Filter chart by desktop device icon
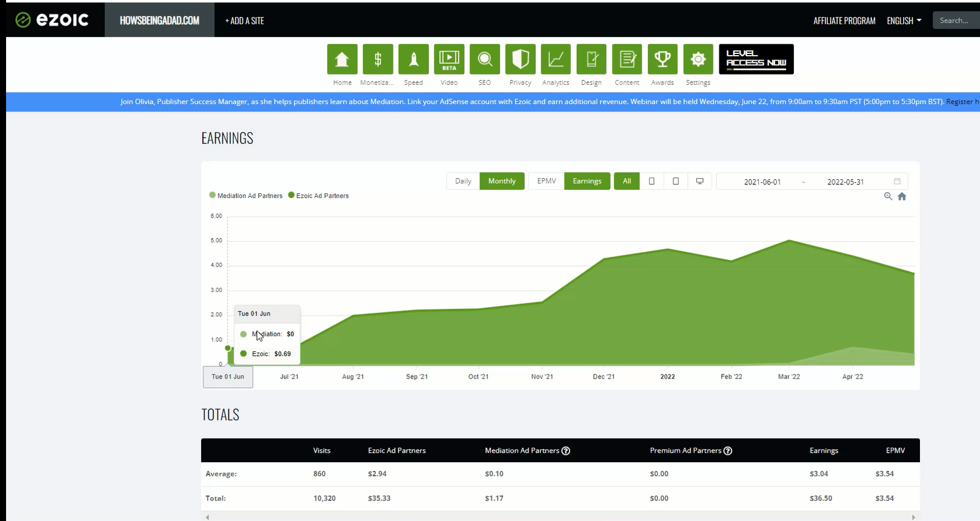Viewport: 980px width, 521px height. pyautogui.click(x=699, y=181)
